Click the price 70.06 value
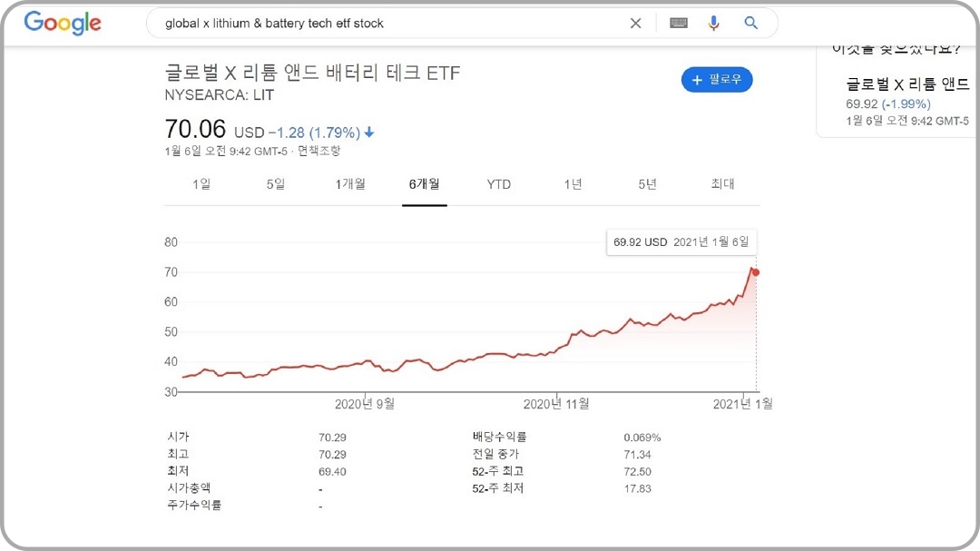This screenshot has width=980, height=551. [195, 130]
